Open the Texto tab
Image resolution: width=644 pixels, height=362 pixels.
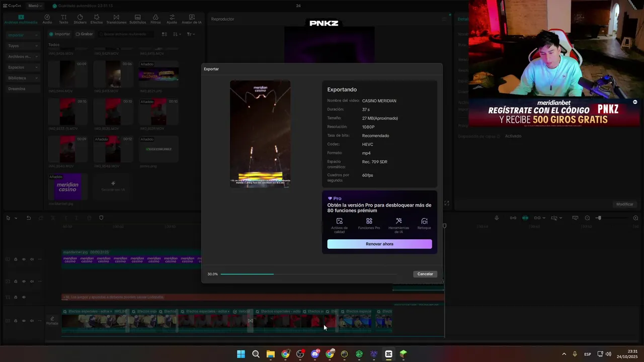tap(63, 19)
